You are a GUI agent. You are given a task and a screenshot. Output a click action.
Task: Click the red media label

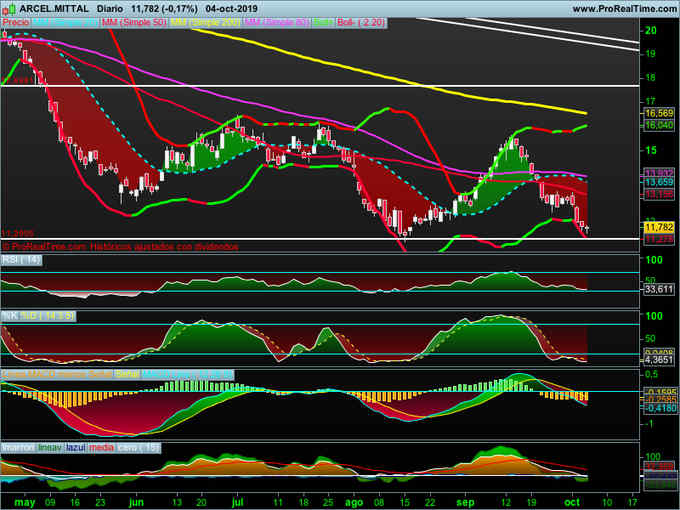101,448
